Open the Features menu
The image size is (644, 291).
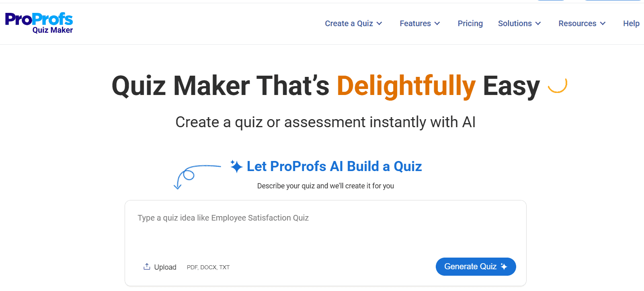[415, 23]
